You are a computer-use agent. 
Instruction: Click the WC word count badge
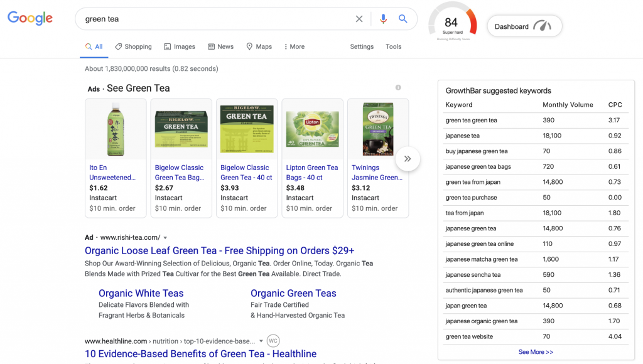(x=273, y=341)
